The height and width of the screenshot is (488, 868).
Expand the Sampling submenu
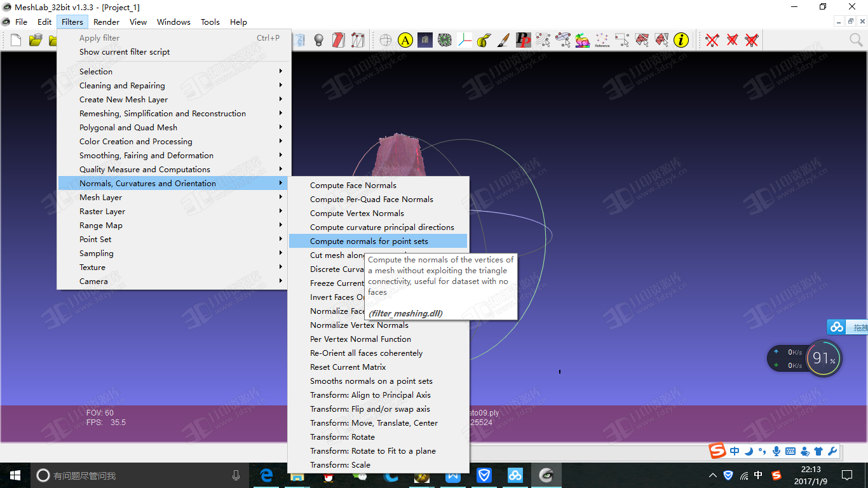pos(173,254)
